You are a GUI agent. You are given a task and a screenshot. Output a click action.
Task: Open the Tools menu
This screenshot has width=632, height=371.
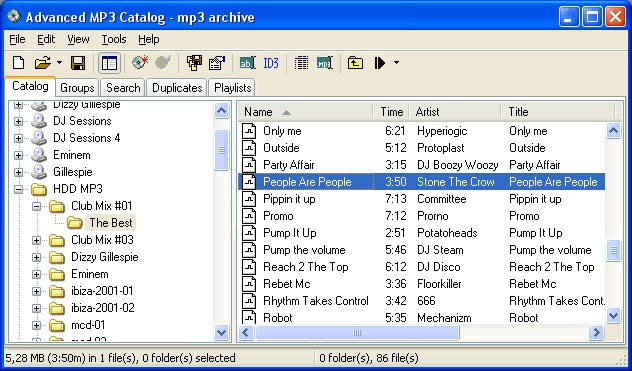(114, 39)
